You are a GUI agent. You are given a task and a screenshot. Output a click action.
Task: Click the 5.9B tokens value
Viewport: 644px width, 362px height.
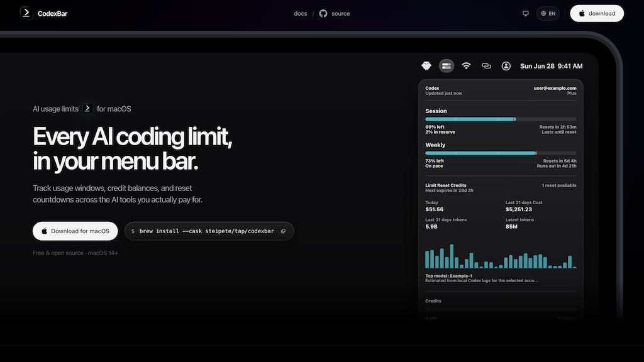click(431, 226)
